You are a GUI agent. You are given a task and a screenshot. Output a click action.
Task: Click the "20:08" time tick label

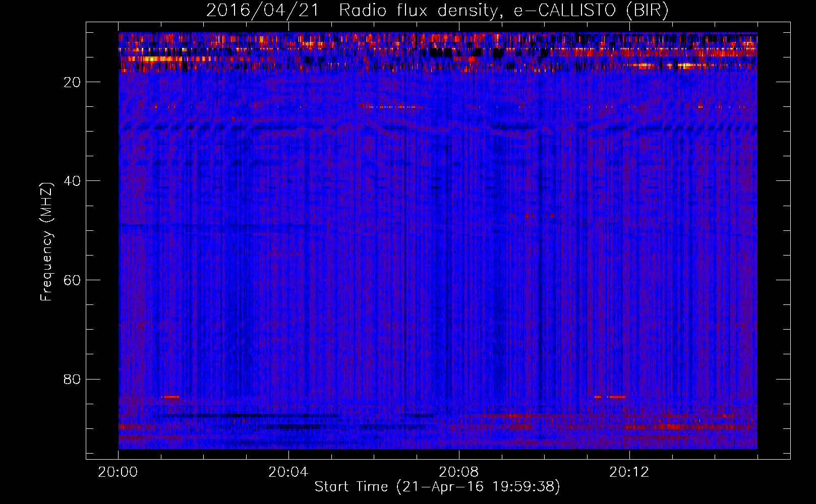point(459,472)
